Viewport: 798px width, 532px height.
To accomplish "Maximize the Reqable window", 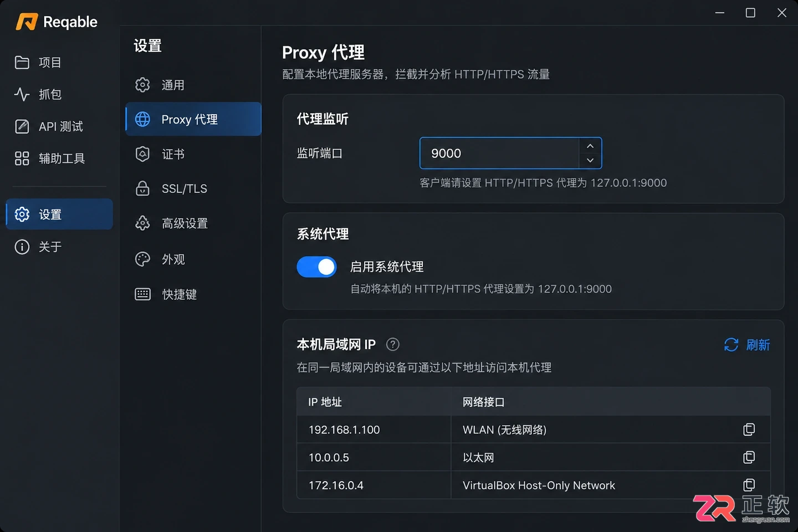I will pos(750,12).
